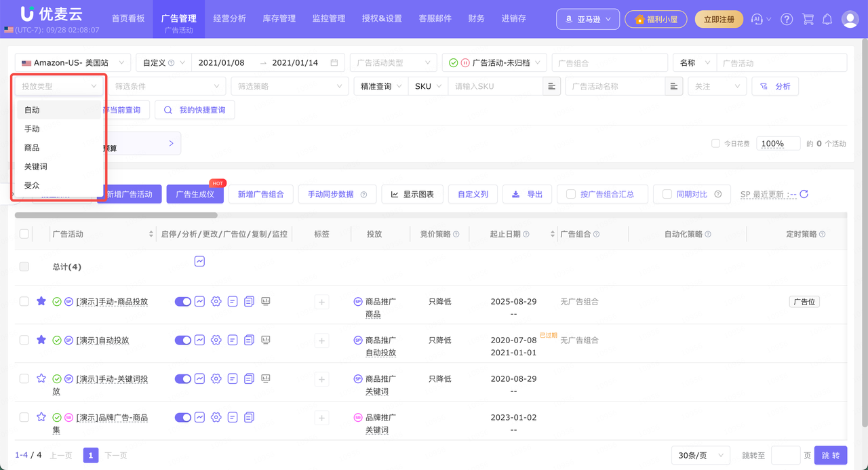The image size is (868, 470).
Task: Click the 请输入SKU input field
Action: [495, 86]
